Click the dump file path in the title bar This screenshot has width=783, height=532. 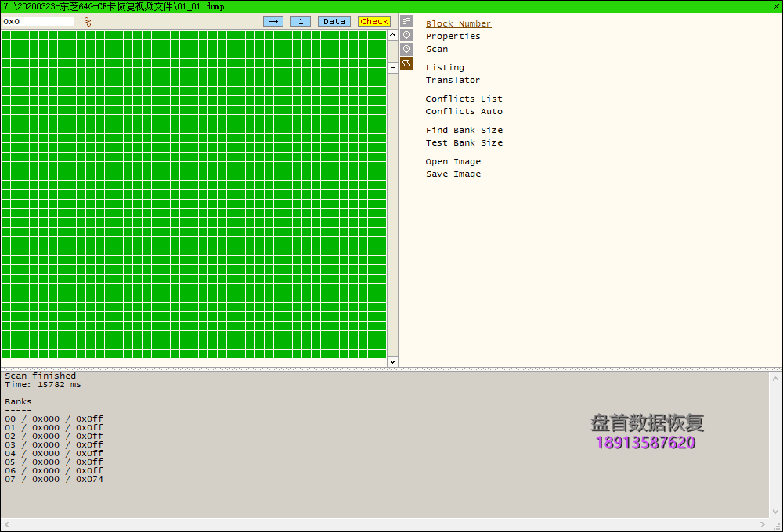point(114,6)
